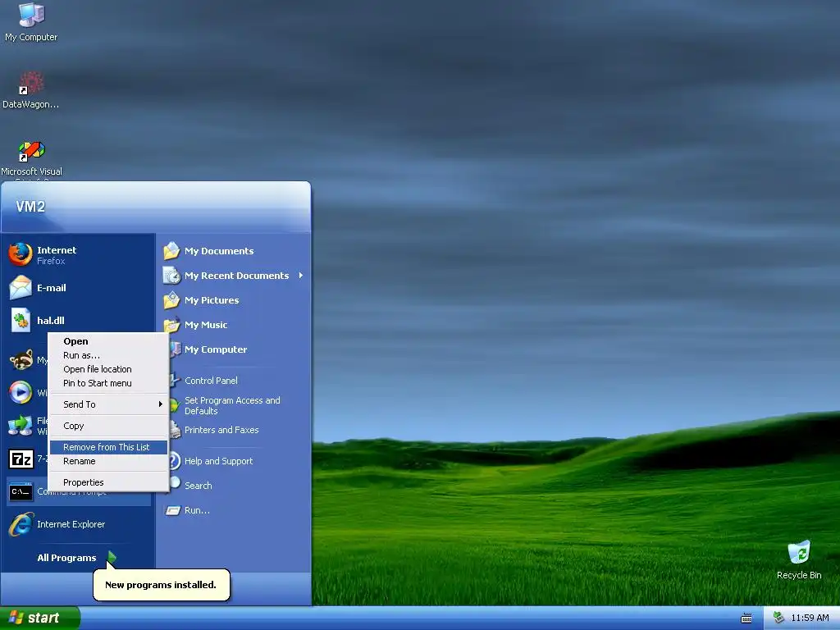The width and height of the screenshot is (840, 630).
Task: Click the hal.dll file icon
Action: click(x=21, y=321)
